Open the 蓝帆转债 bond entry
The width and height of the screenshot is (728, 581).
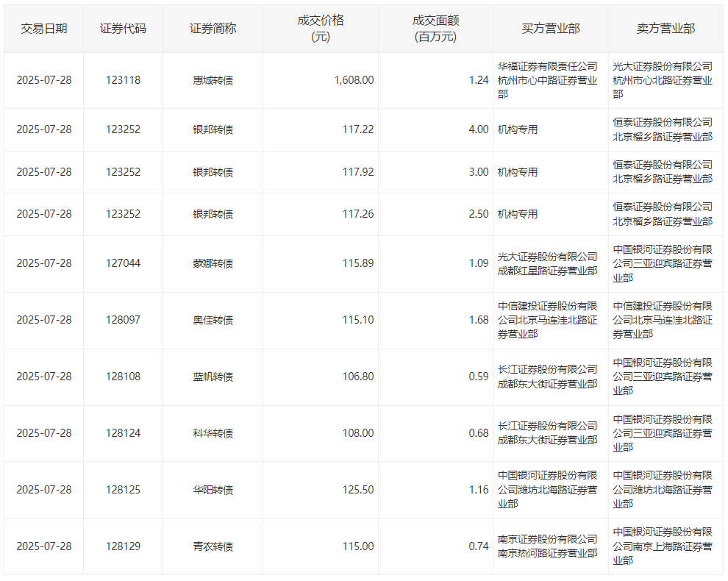213,377
